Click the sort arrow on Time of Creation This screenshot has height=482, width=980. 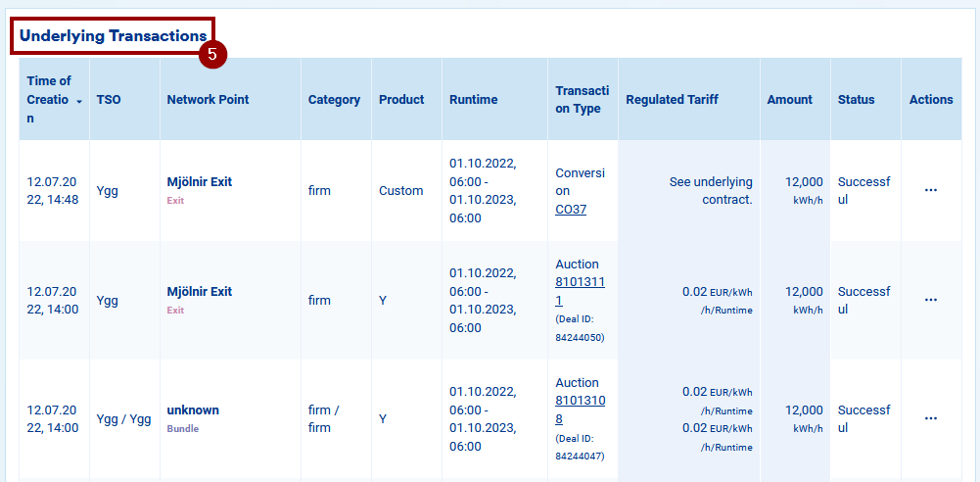[78, 101]
